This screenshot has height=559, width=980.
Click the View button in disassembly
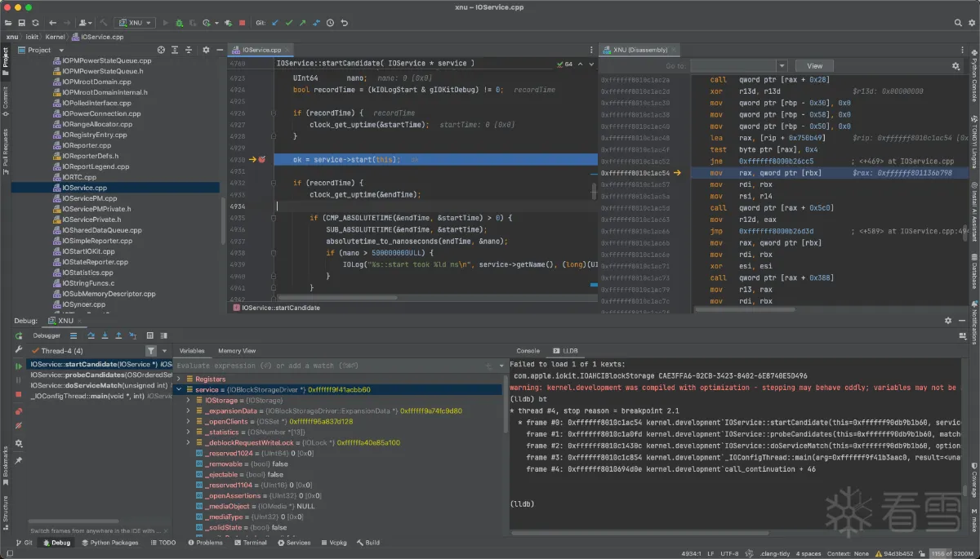pyautogui.click(x=814, y=66)
